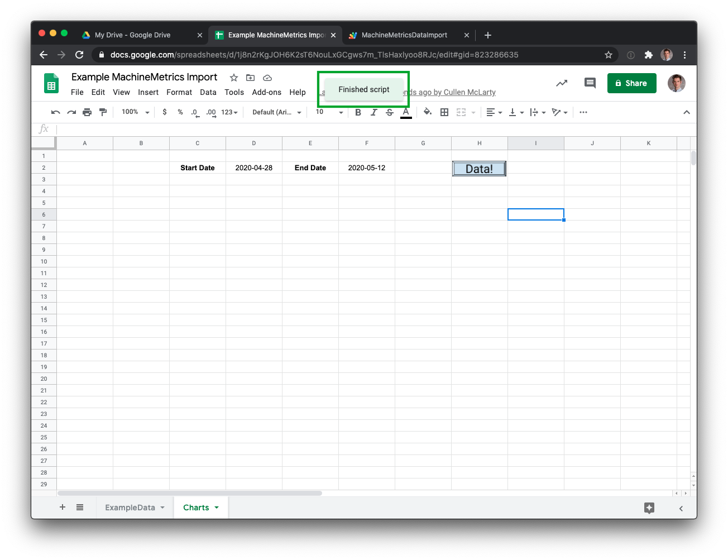Viewport: 728px width, 560px height.
Task: Open the zoom 100% dropdown
Action: (x=136, y=112)
